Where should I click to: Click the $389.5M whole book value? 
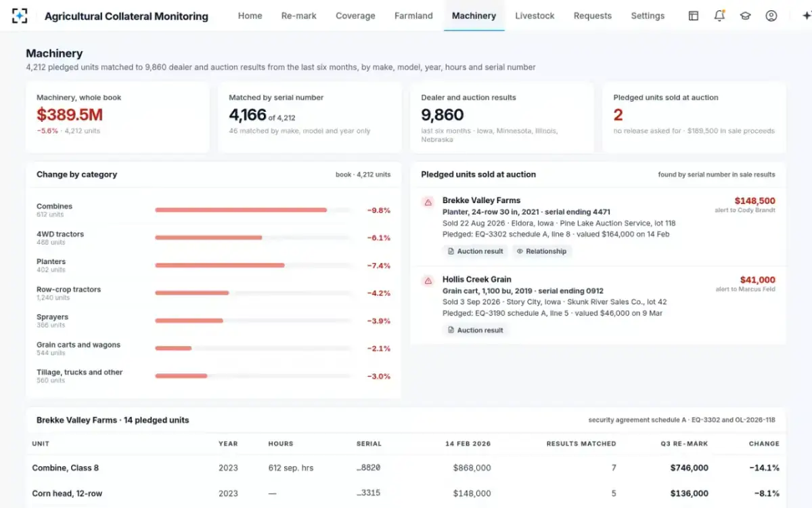click(x=70, y=114)
